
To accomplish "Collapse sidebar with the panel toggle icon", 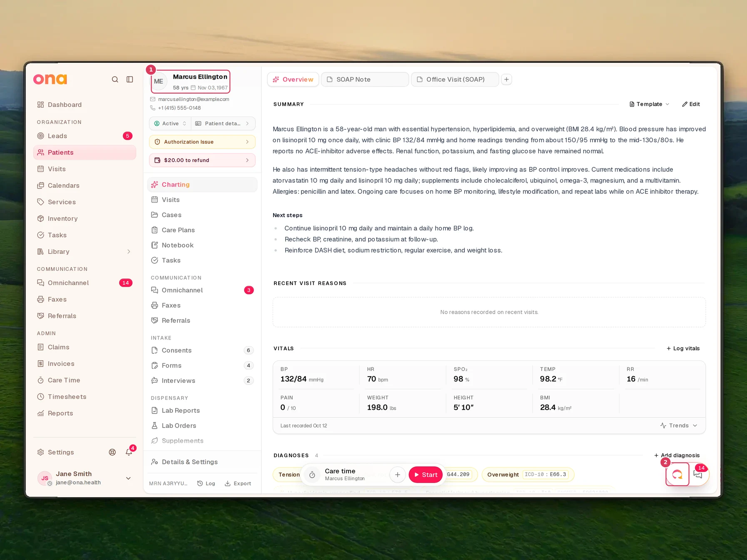I will [130, 79].
